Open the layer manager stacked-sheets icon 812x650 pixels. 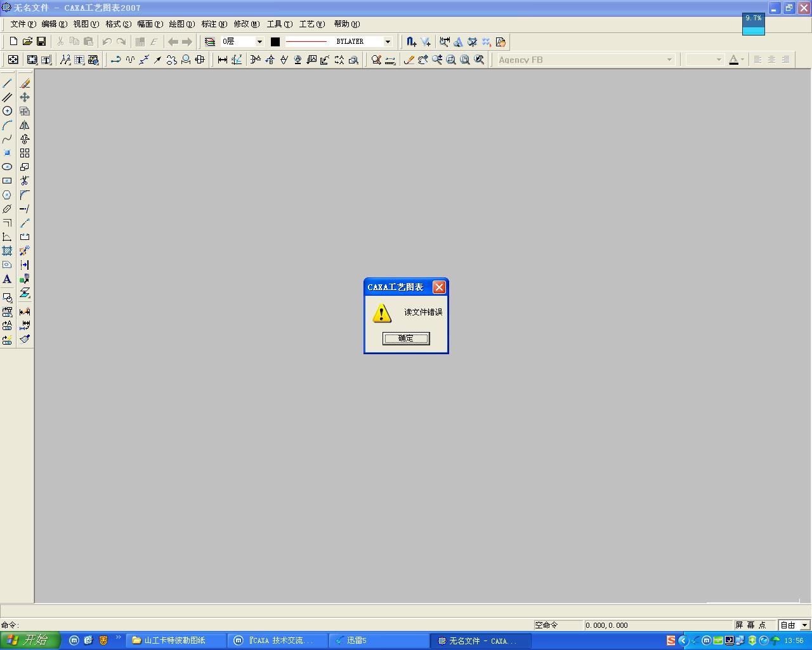(x=210, y=42)
